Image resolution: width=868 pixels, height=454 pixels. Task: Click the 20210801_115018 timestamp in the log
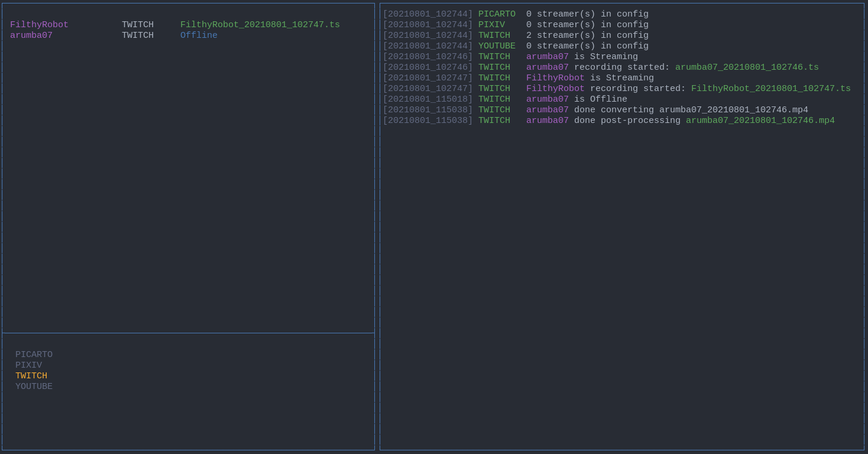(427, 99)
